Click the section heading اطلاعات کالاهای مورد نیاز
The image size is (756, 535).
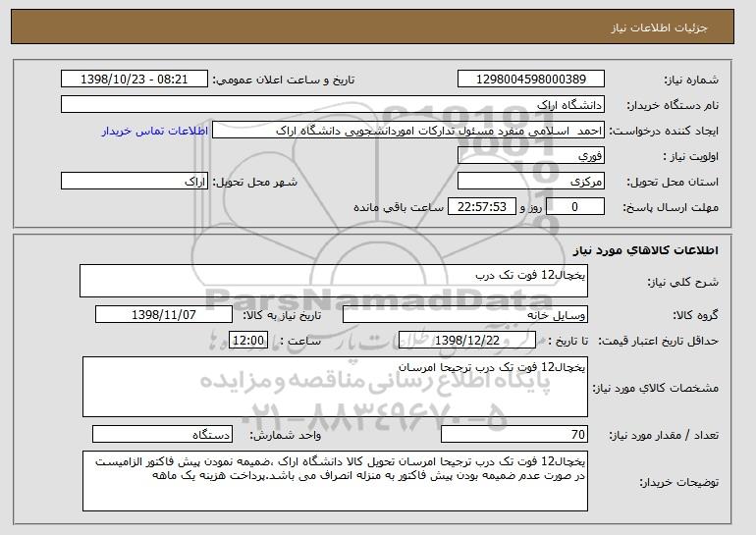(x=646, y=250)
